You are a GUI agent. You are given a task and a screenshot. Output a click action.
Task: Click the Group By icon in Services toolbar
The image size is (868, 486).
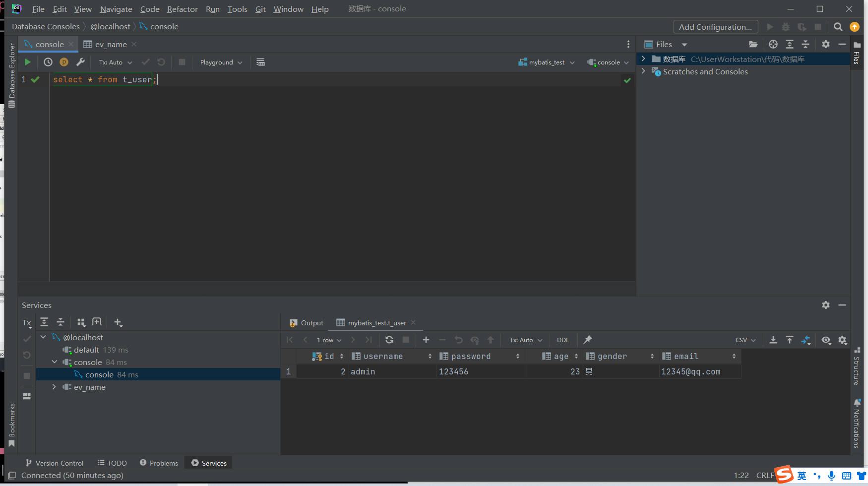tap(81, 322)
